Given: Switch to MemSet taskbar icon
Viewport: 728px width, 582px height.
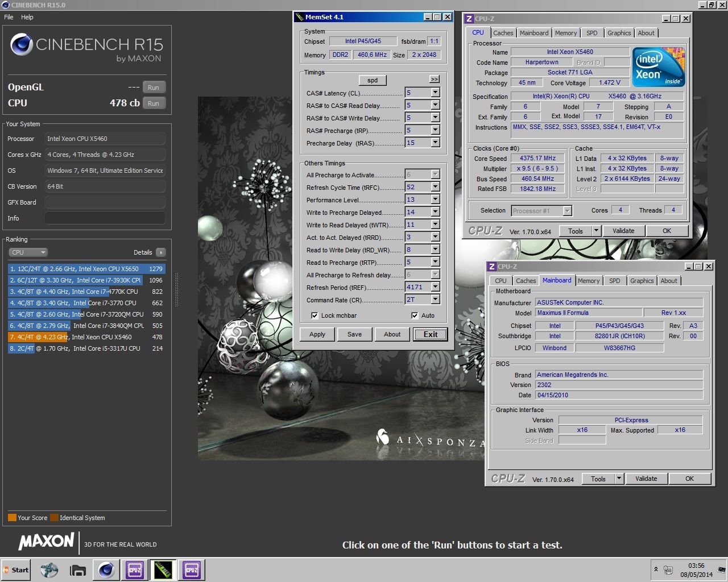Looking at the screenshot, I should click(x=163, y=570).
